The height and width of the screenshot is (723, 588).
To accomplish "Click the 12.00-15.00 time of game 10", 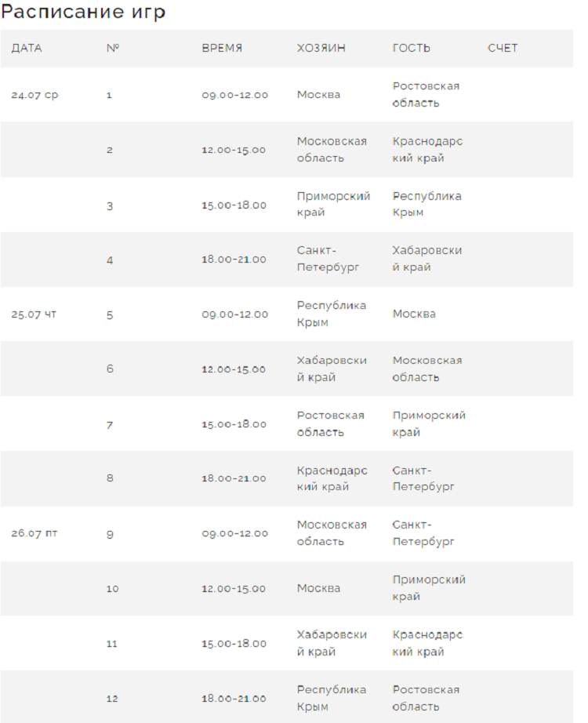I will (234, 589).
